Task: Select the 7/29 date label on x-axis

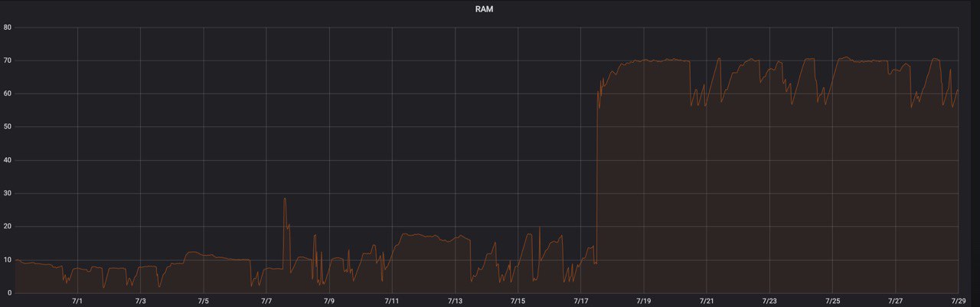Action: coord(957,302)
